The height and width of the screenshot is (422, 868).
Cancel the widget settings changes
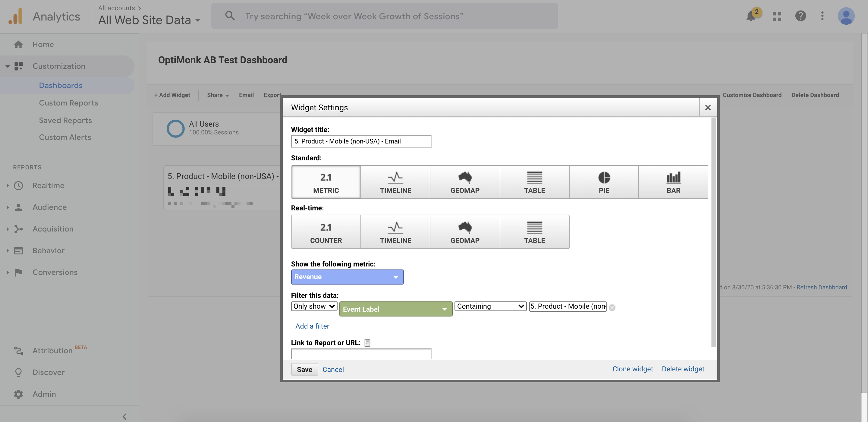point(333,370)
